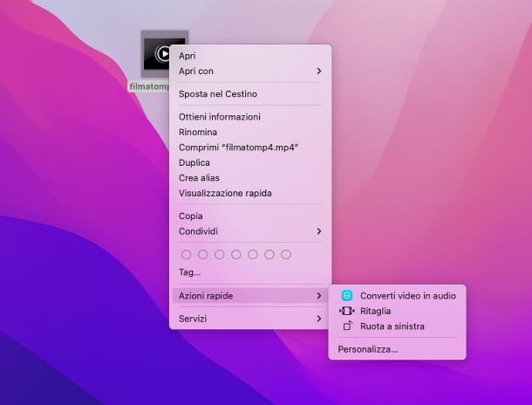The image size is (532, 405).
Task: Open the Apri con submenu
Action: tap(250, 71)
